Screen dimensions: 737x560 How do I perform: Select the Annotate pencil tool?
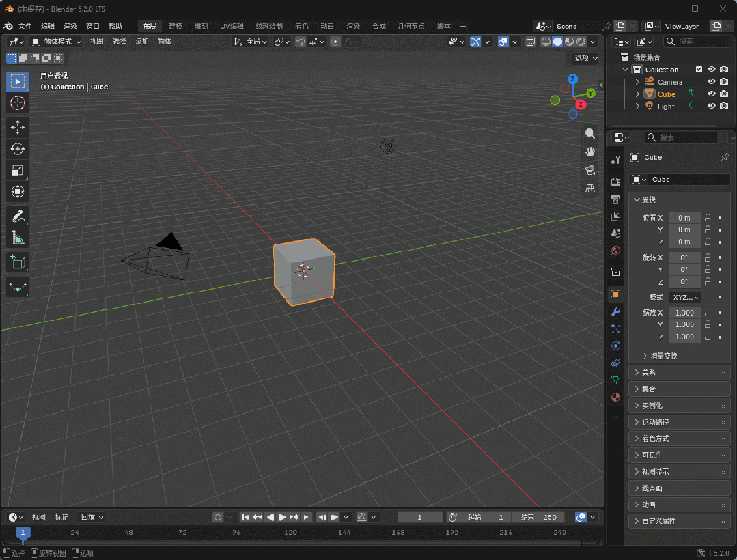(x=17, y=216)
